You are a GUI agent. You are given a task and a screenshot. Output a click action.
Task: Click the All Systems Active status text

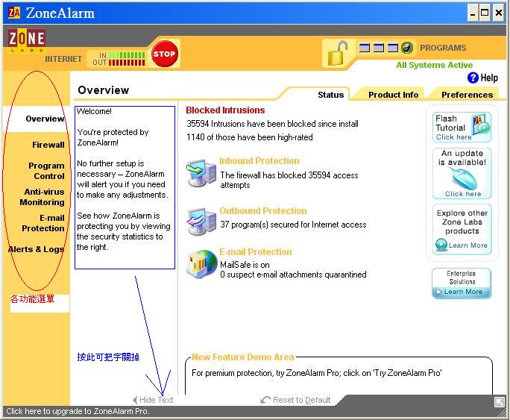(x=434, y=65)
